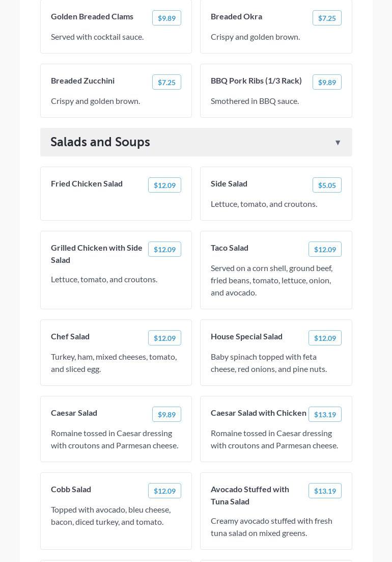This screenshot has width=392, height=562.
Task: Click the Breaded Zucchini $7.25 price
Action: coord(166,82)
